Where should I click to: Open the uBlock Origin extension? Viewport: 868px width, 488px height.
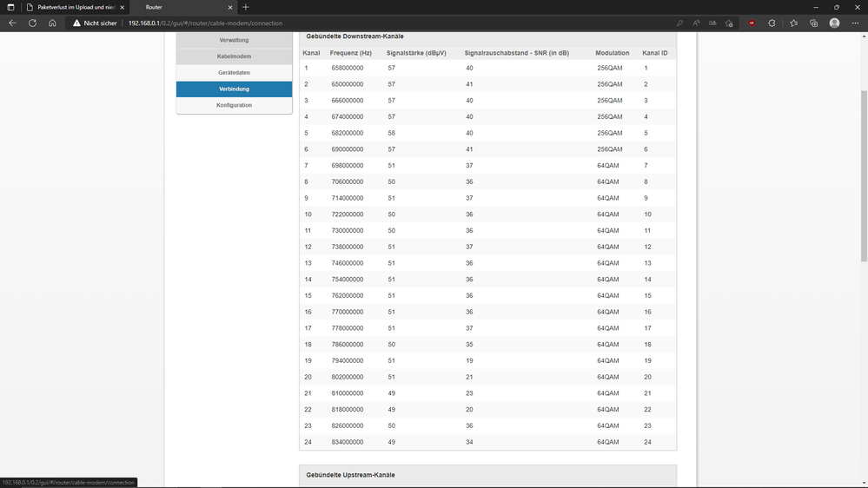pos(752,23)
